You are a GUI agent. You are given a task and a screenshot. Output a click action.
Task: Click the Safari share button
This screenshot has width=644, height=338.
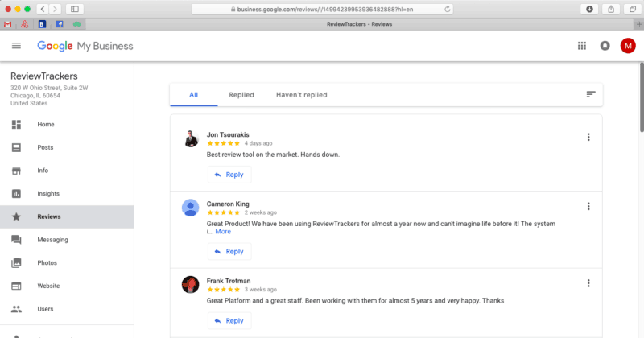(x=611, y=9)
